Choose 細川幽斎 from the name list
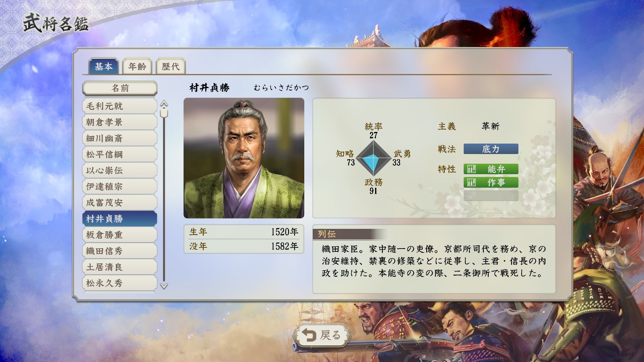Viewport: 644px width, 362px height. 120,138
